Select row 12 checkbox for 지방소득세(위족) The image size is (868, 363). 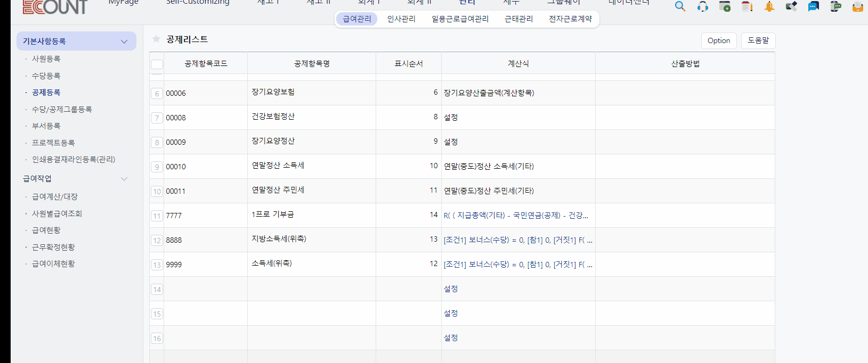point(157,241)
